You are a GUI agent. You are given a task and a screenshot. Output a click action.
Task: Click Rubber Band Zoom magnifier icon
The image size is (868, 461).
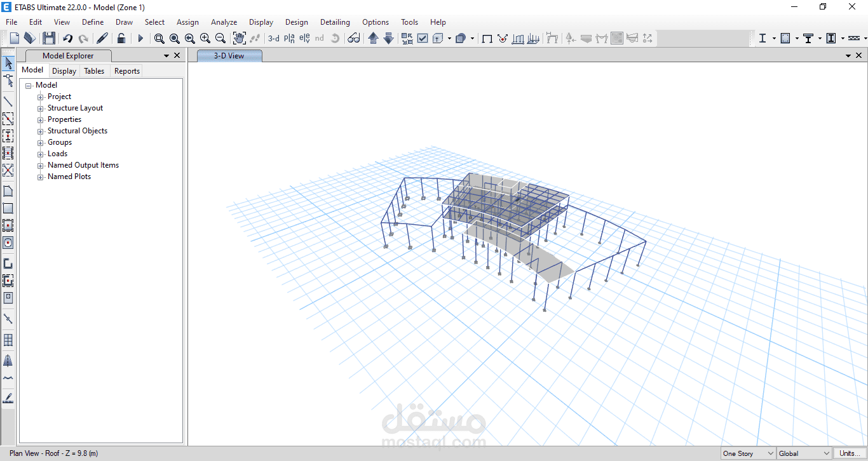tap(159, 38)
